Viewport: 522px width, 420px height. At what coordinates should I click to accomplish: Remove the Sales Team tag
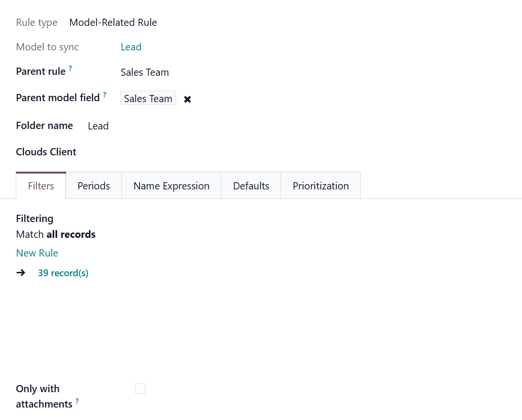click(x=188, y=99)
